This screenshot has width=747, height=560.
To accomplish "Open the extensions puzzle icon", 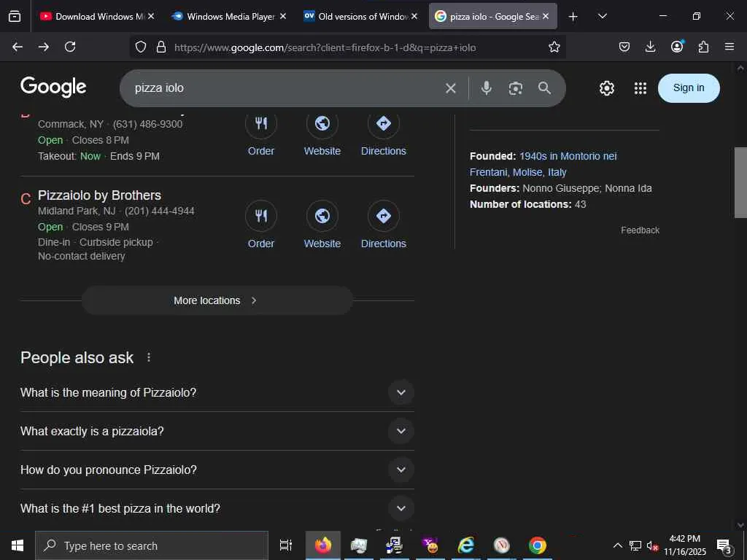I will (703, 47).
